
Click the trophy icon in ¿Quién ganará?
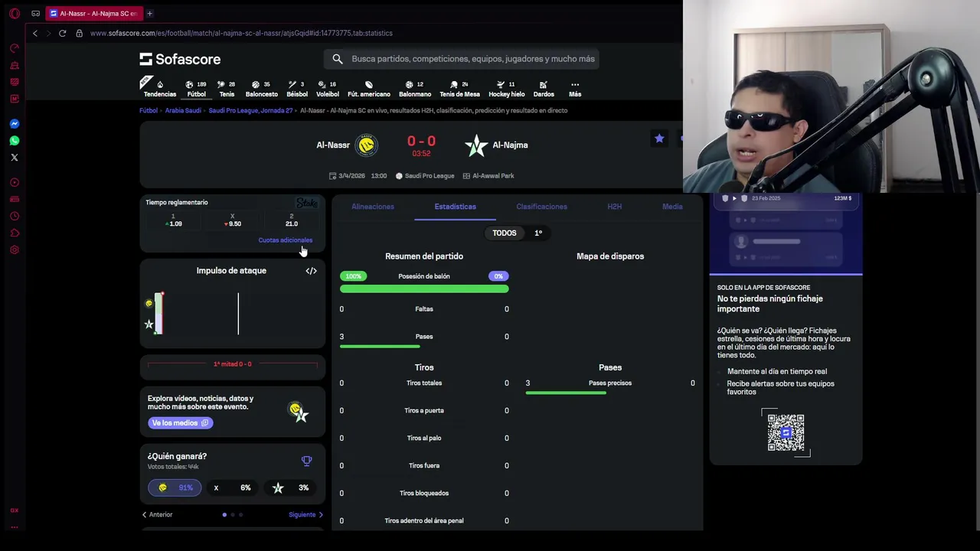coord(306,461)
